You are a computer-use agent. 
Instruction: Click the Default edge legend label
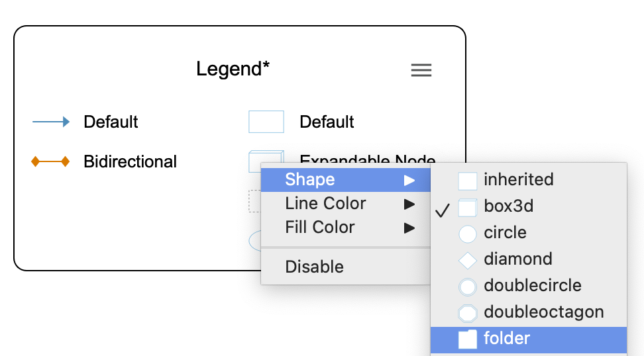[x=111, y=122]
